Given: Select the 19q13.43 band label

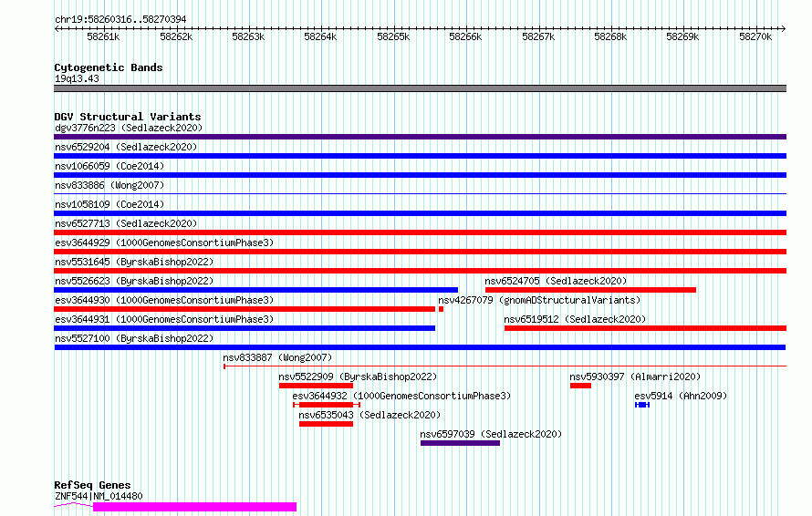Looking at the screenshot, I should 77,78.
